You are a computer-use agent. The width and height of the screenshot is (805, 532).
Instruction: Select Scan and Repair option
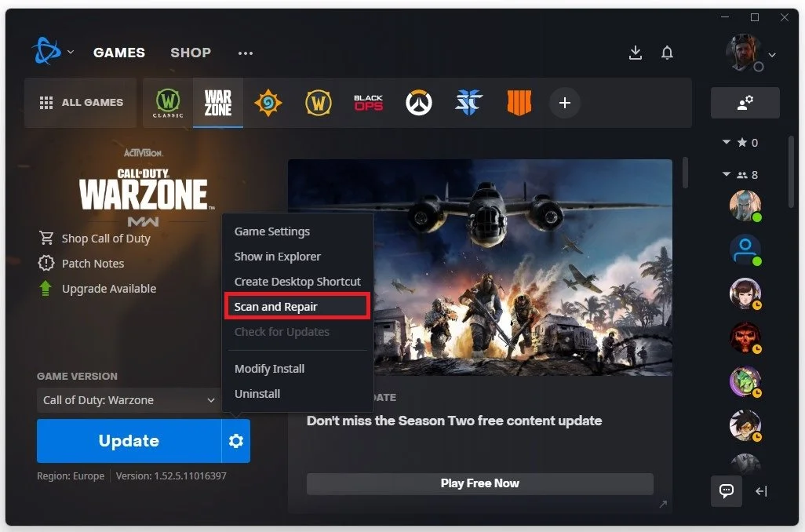pos(297,307)
